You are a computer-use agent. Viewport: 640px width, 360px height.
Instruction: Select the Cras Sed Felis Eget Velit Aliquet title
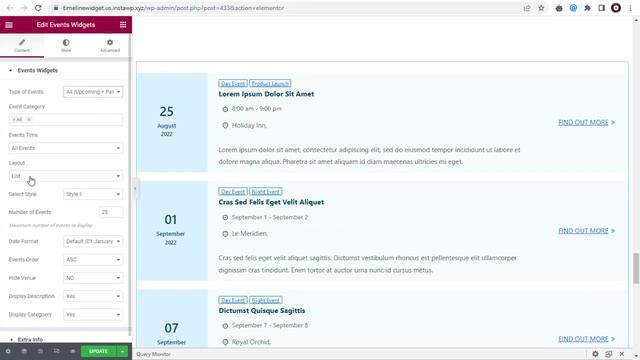click(271, 202)
